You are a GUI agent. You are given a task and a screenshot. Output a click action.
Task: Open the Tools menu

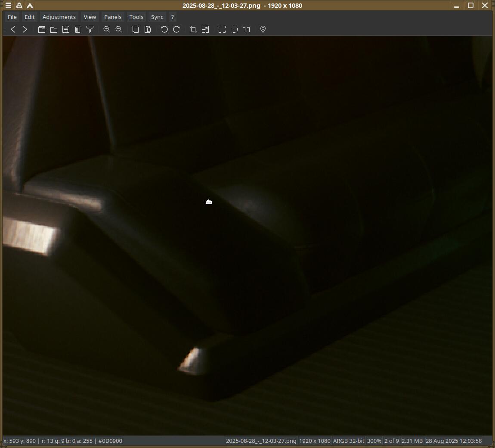136,17
